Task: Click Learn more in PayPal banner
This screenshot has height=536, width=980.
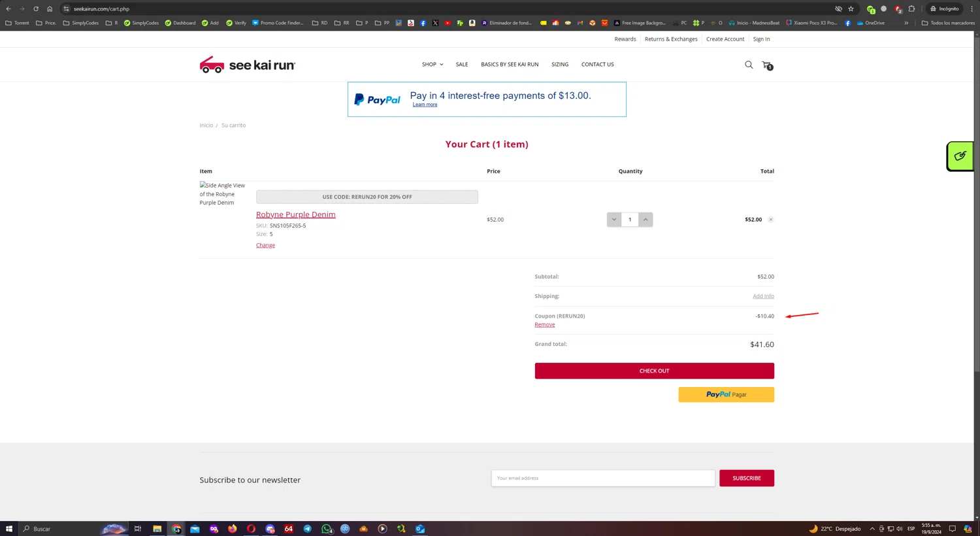Action: (x=425, y=105)
